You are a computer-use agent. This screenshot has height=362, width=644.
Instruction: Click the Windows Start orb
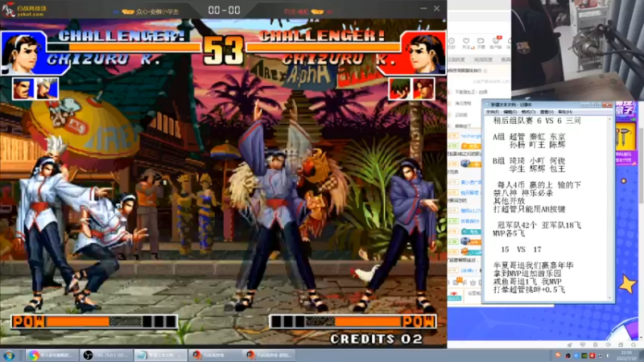(9, 355)
